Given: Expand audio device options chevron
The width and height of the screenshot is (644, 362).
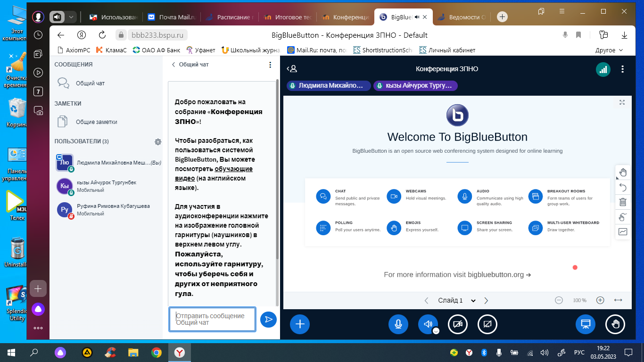Looking at the screenshot, I should click(x=436, y=331).
